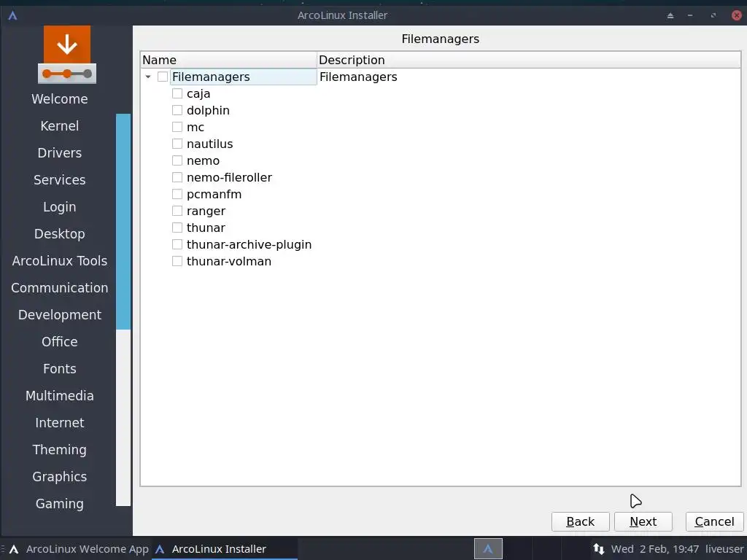Enable the ranger checkbox
The height and width of the screenshot is (560, 747).
point(177,211)
